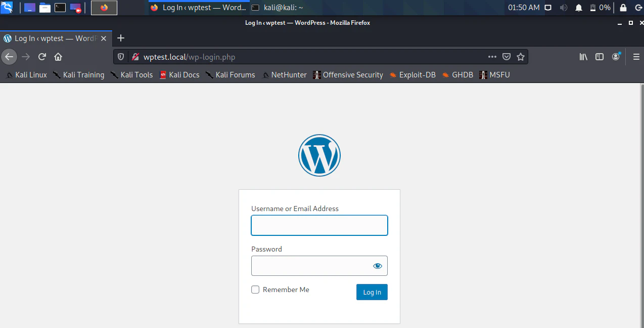Focus the Username or Email Address field
This screenshot has width=644, height=328.
[x=319, y=225]
